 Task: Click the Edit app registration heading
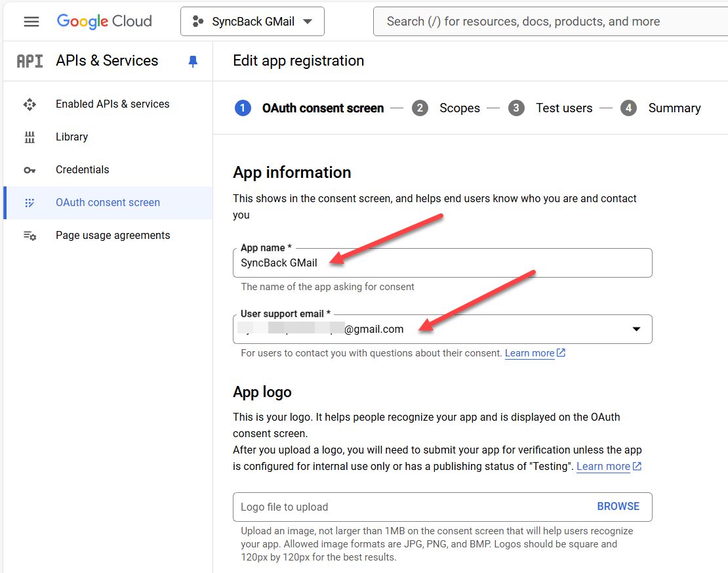(x=298, y=61)
